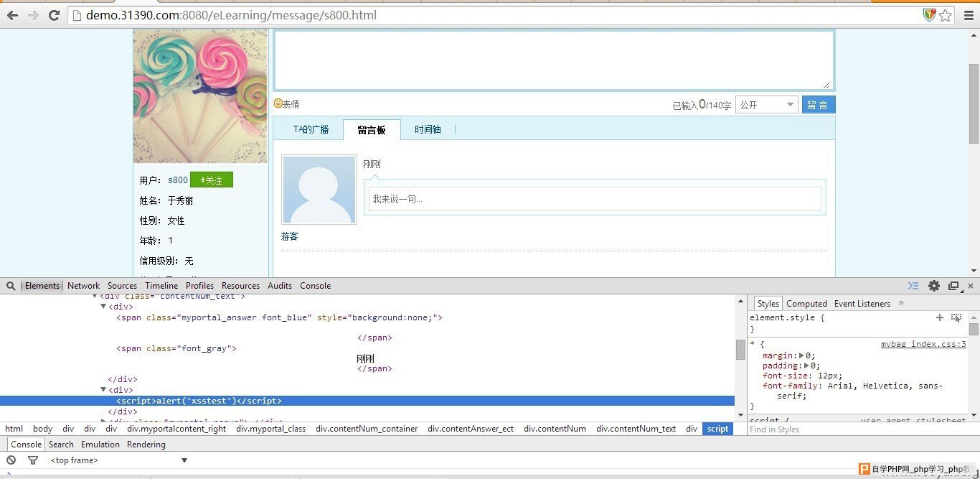Click the html breadcrumb
The width and height of the screenshot is (980, 479).
pyautogui.click(x=14, y=429)
